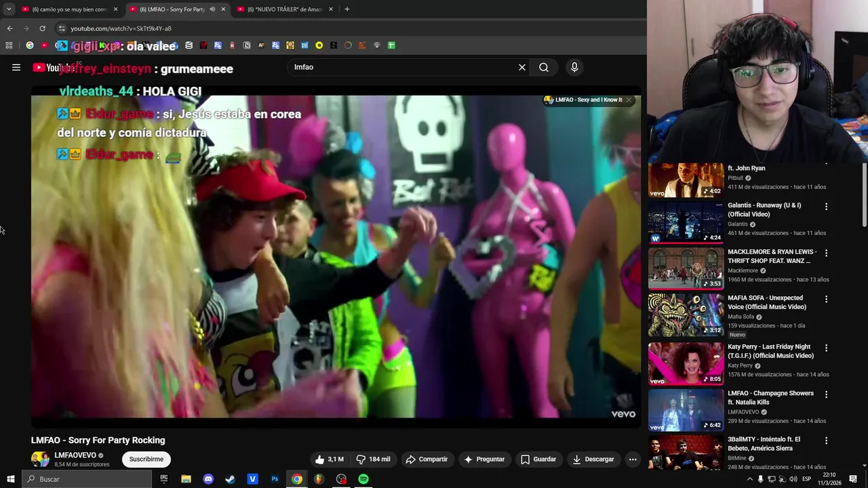Viewport: 868px width, 488px height.
Task: Open the Windows notification center icon
Action: (853, 479)
